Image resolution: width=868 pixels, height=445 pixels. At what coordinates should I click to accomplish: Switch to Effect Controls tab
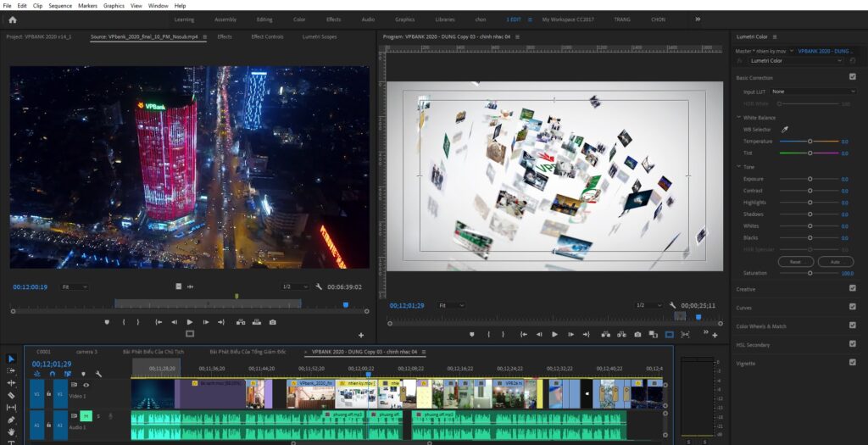[x=267, y=36]
